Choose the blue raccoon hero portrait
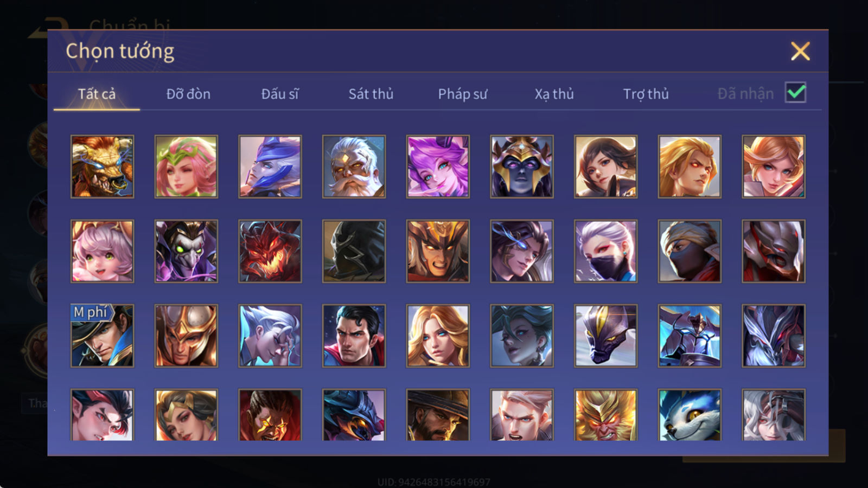Screen dimensions: 868x488 click(x=690, y=415)
